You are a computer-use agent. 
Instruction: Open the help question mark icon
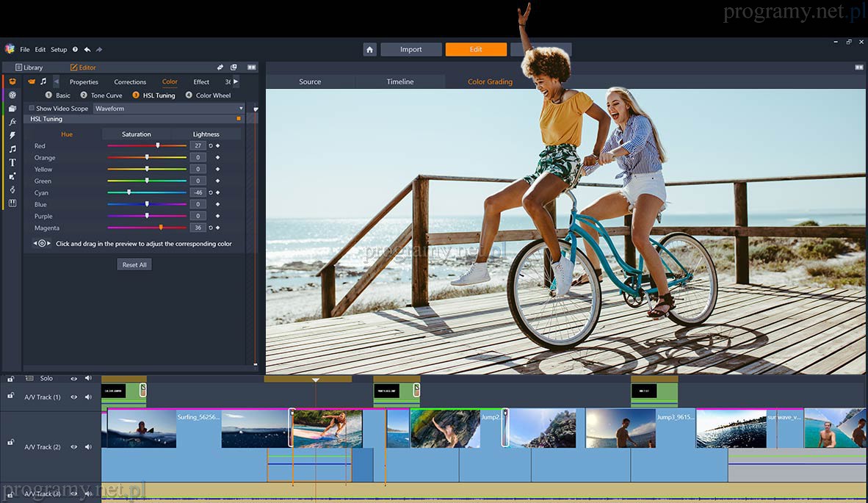coord(75,50)
